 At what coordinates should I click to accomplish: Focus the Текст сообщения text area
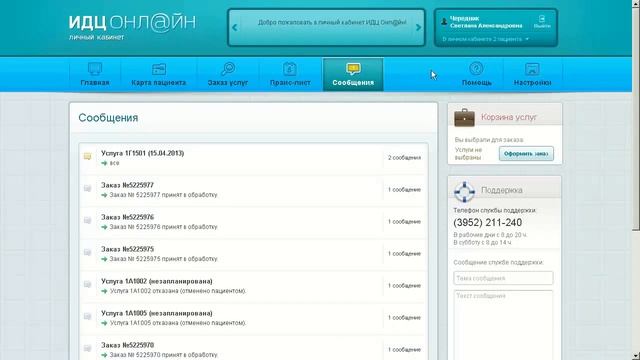tap(503, 325)
